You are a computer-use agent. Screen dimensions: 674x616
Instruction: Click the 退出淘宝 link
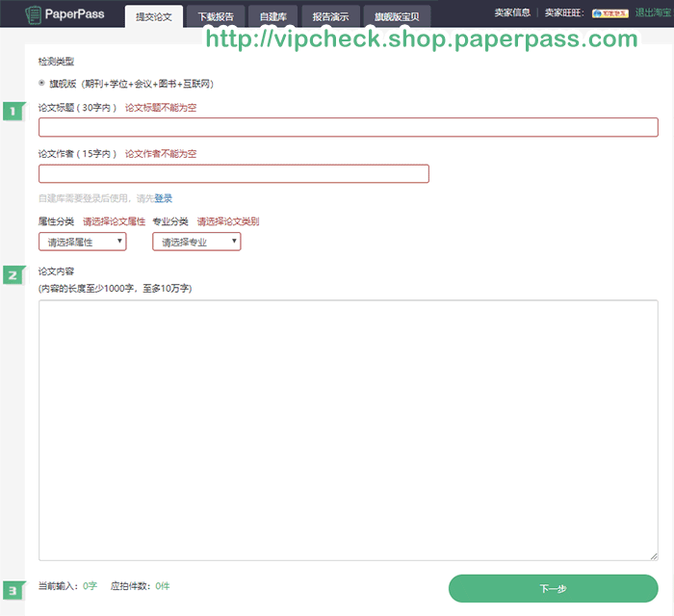tap(653, 13)
